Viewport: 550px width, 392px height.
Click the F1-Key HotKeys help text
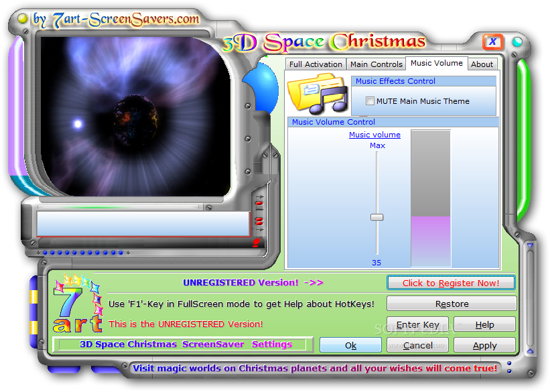point(241,304)
